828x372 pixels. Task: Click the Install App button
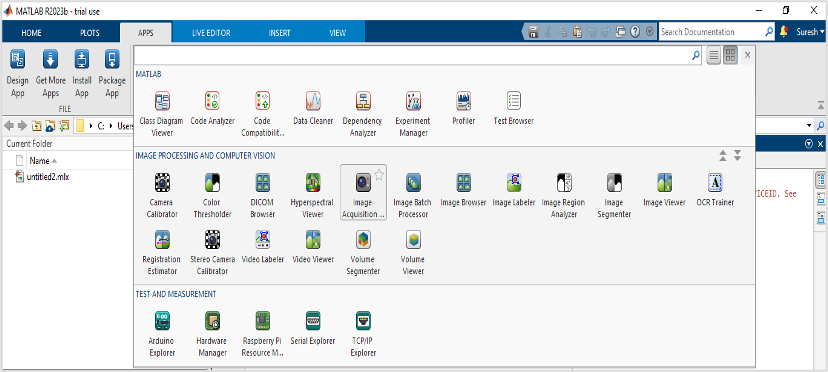[x=81, y=74]
